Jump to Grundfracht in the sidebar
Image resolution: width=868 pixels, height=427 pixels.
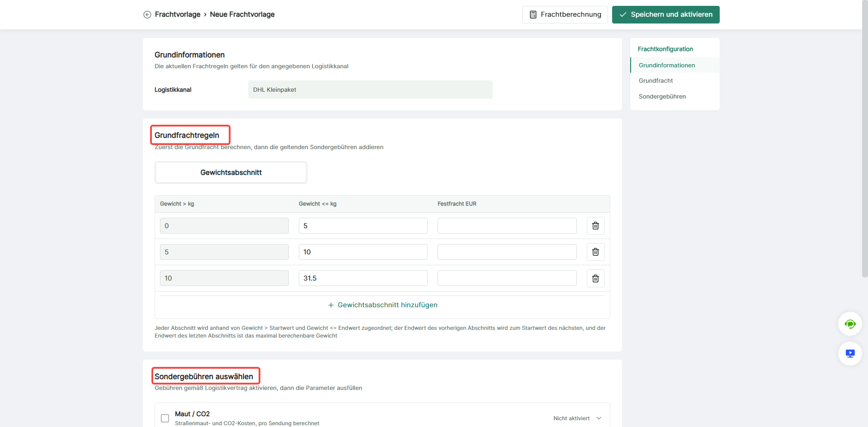point(656,80)
